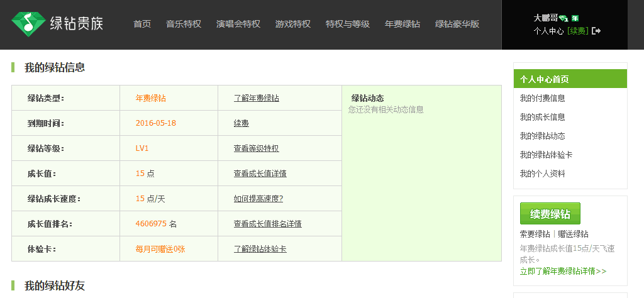Open 立即了解年费绿钻详情>> link
This screenshot has height=298, width=644.
563,271
